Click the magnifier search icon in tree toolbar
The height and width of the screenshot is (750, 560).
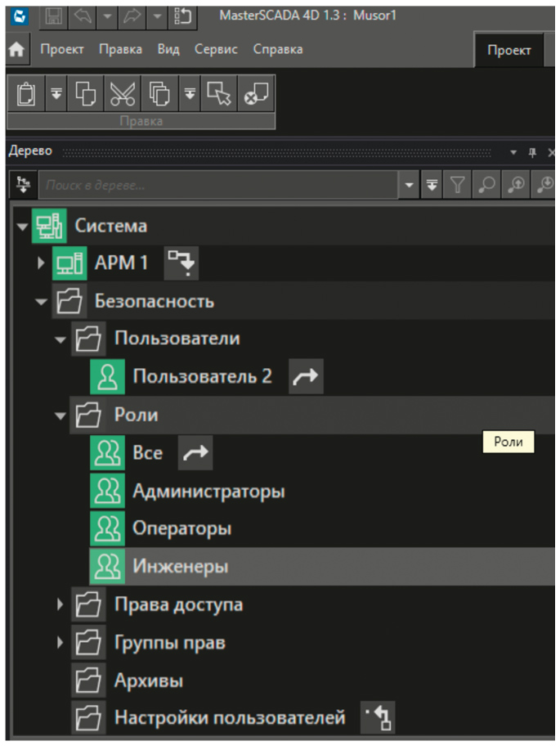tap(486, 186)
